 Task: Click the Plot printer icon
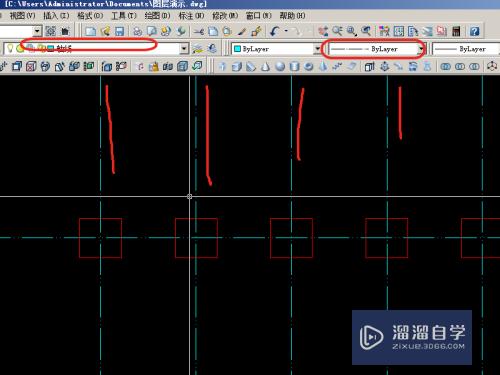[x=137, y=31]
